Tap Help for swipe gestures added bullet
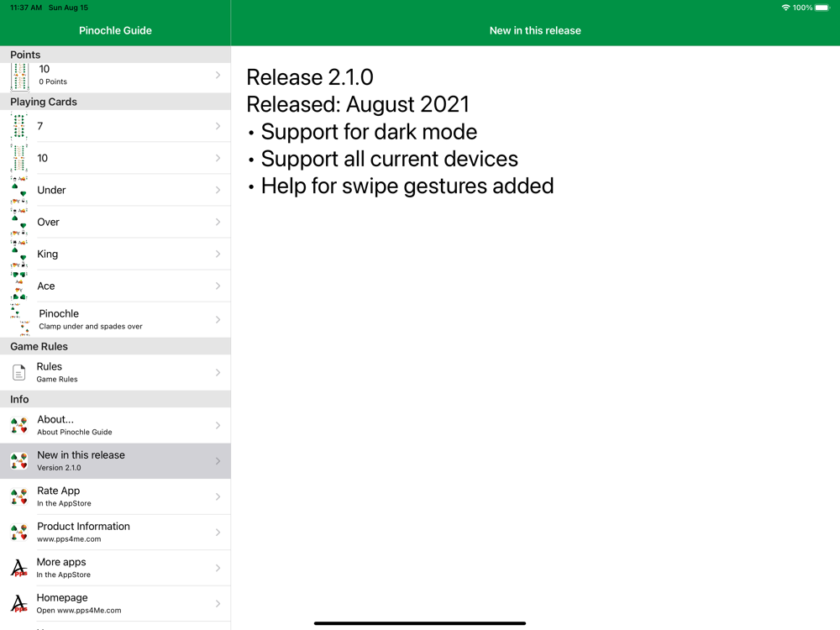The height and width of the screenshot is (630, 840). [x=400, y=186]
